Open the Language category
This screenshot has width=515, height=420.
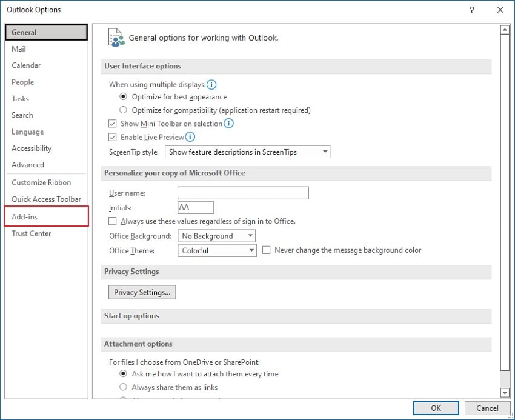pos(46,132)
